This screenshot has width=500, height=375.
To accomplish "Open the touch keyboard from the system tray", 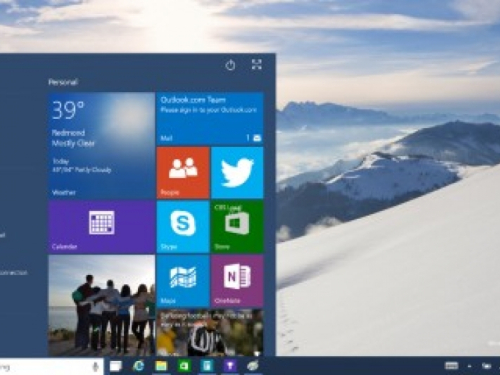I will pos(451,366).
